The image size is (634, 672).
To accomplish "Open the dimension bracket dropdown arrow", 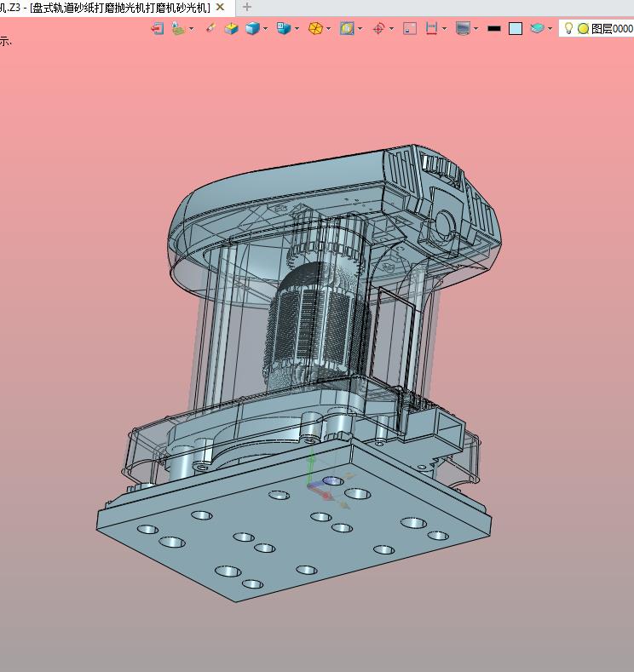I will 444,29.
